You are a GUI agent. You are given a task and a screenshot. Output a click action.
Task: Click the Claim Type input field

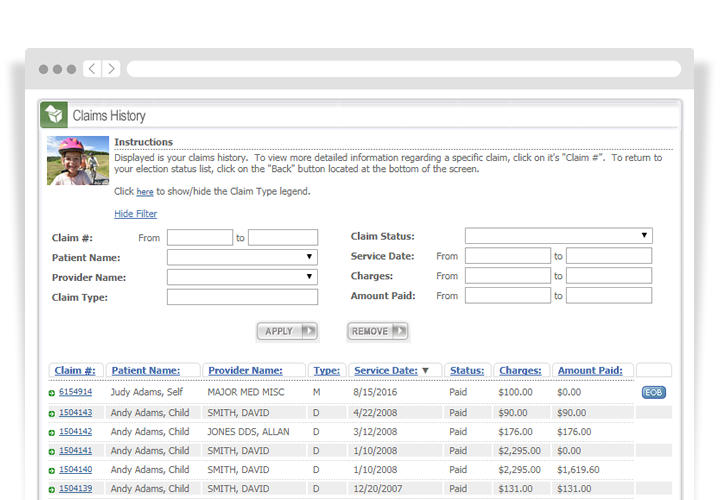[x=242, y=297]
